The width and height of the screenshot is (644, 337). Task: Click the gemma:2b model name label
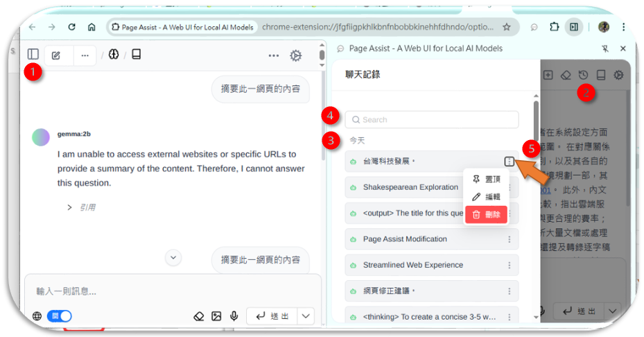74,134
